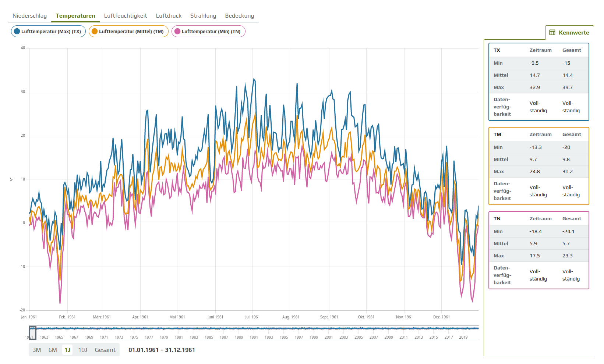The height and width of the screenshot is (364, 604).
Task: Toggle the Lufttemperatur (Mittel) (TM) series
Action: (x=128, y=31)
